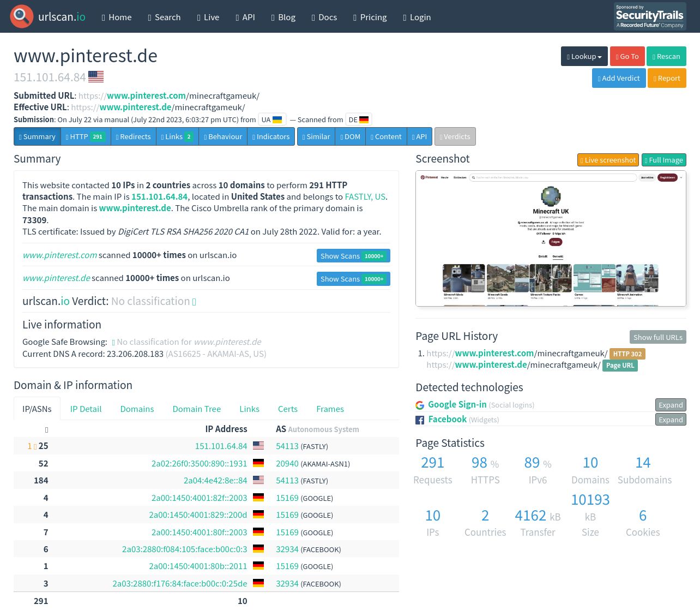700x610 pixels.
Task: Click the Show full URLs button
Action: [657, 337]
